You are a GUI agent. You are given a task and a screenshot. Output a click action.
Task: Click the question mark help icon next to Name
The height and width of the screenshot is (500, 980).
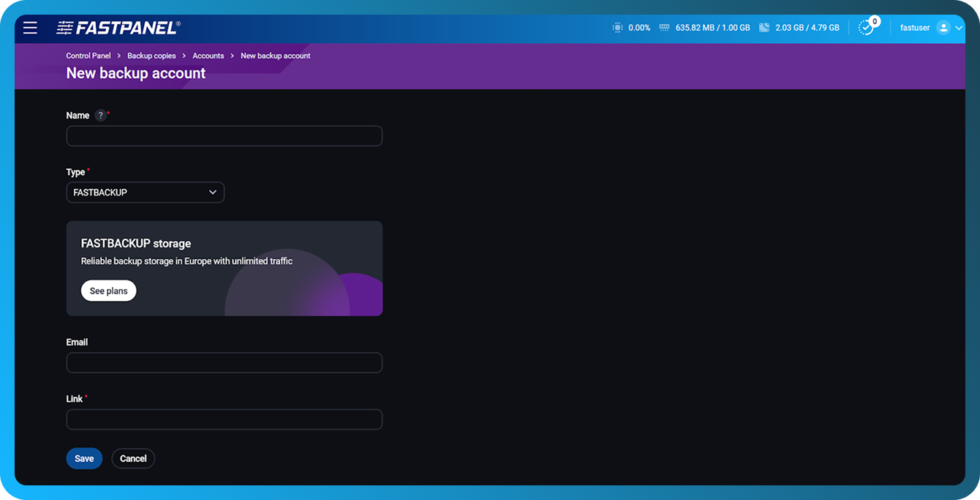click(99, 115)
